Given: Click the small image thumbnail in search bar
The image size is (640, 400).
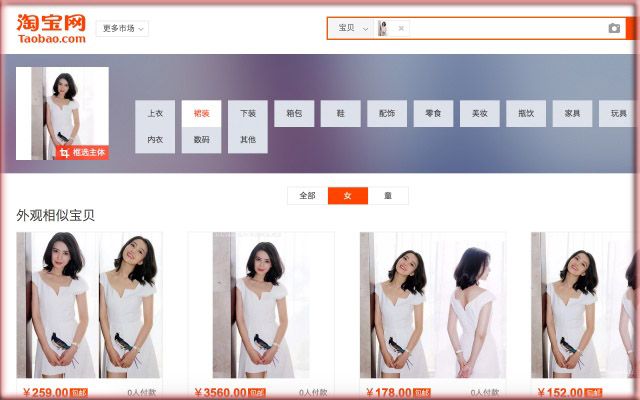Looking at the screenshot, I should point(382,28).
